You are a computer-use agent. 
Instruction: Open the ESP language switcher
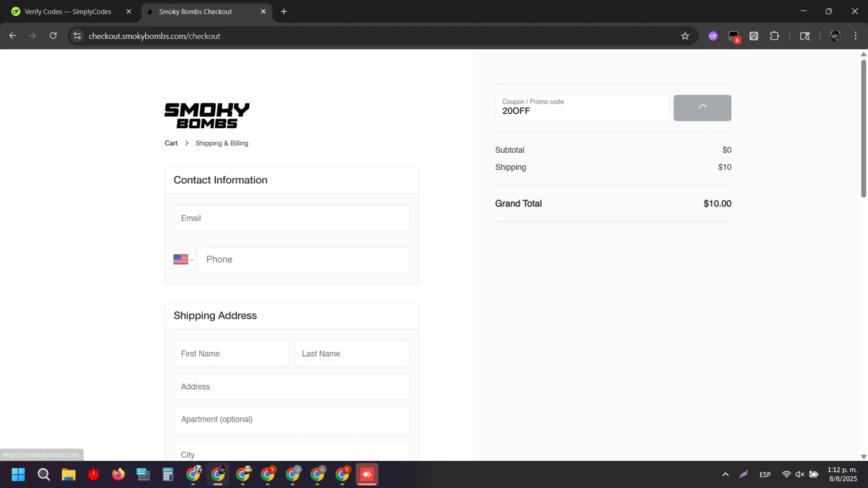coord(765,475)
